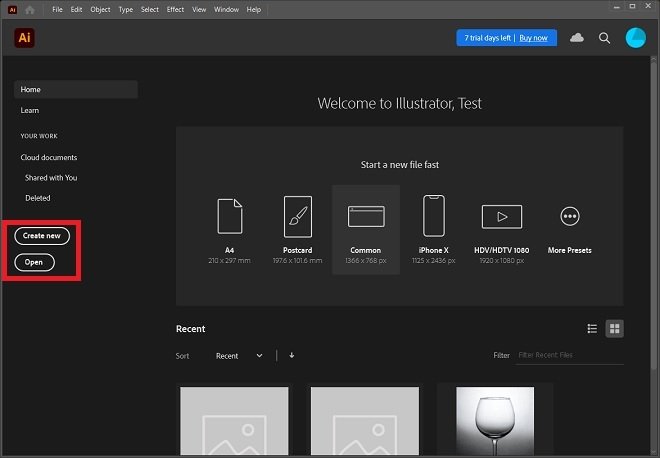Open More Presets
This screenshot has height=458, width=660.
coord(570,230)
